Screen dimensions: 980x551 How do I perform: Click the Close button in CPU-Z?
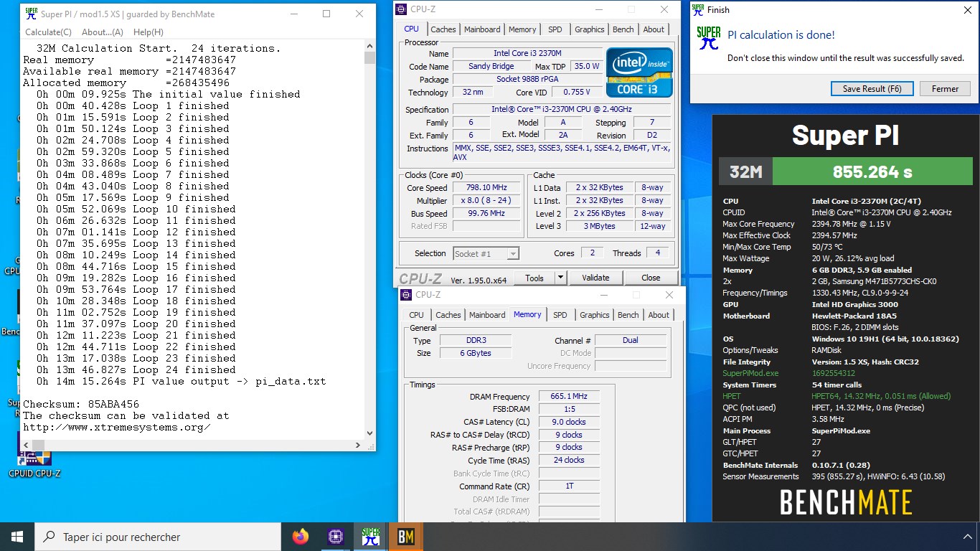651,278
